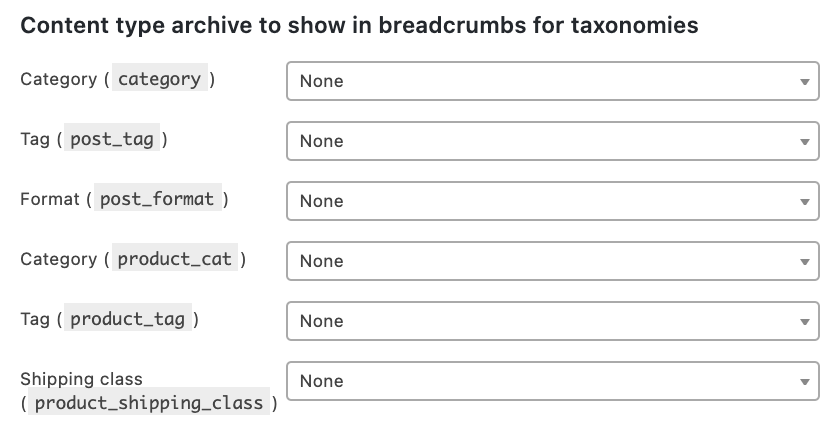Screen dimensions: 836x433
Task: Click the "product_cat" code label
Action: coord(174,259)
